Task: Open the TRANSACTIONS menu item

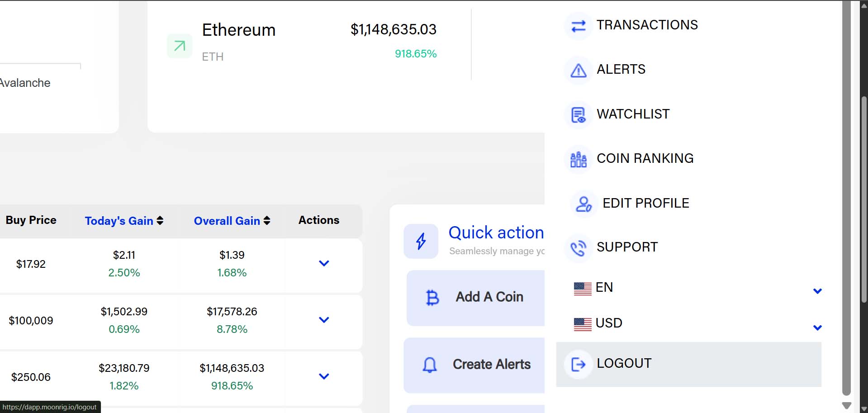Action: (647, 25)
